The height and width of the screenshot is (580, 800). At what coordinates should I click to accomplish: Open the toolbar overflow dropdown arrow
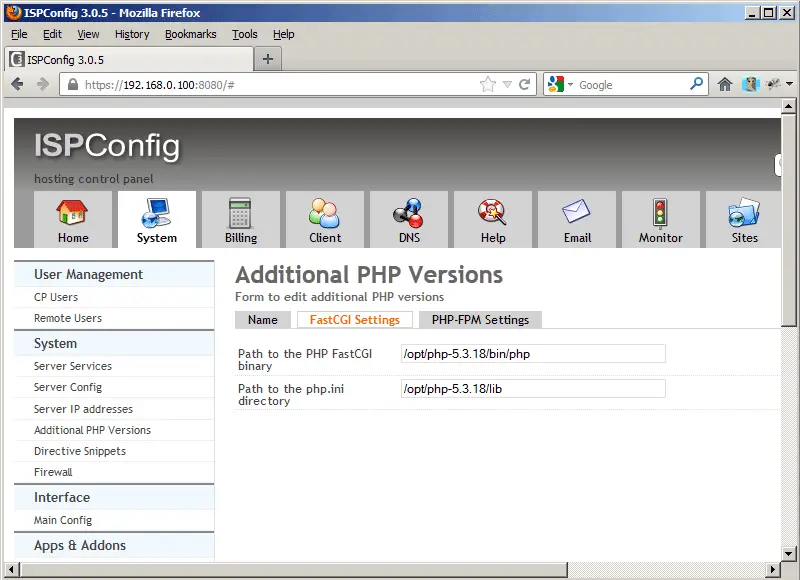789,84
